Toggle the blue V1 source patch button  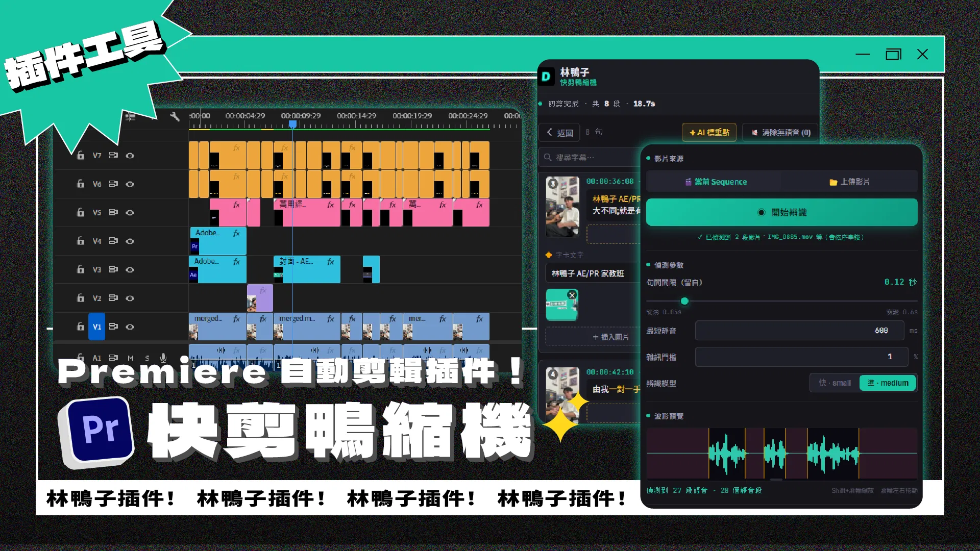pos(96,327)
